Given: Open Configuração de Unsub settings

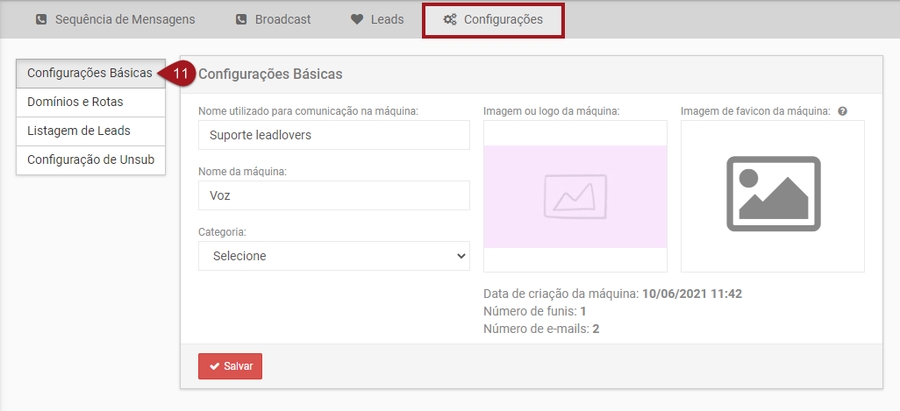Looking at the screenshot, I should click(x=90, y=160).
